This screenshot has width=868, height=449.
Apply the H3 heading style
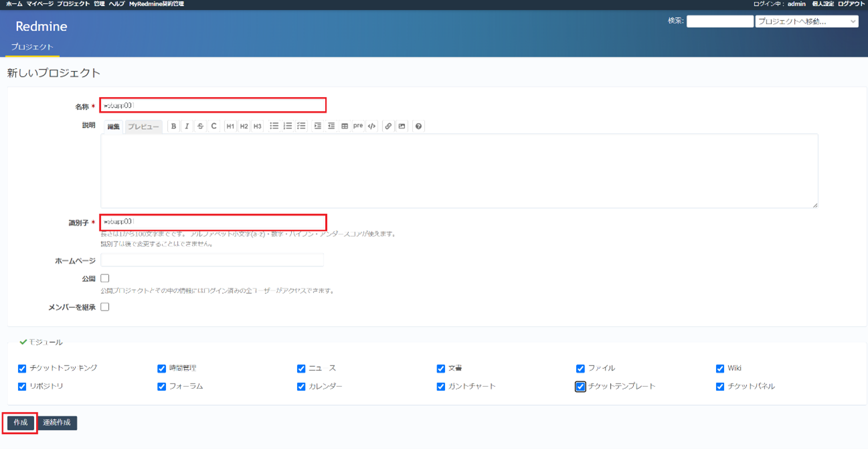coord(257,125)
